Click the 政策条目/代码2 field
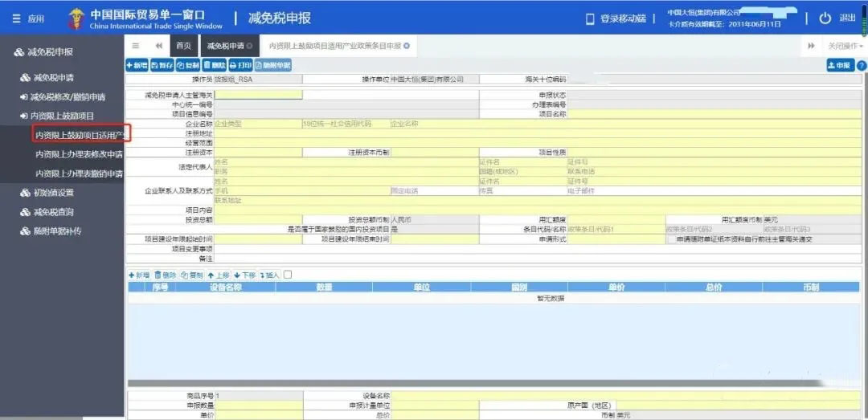This screenshot has height=420, width=868. [714, 229]
